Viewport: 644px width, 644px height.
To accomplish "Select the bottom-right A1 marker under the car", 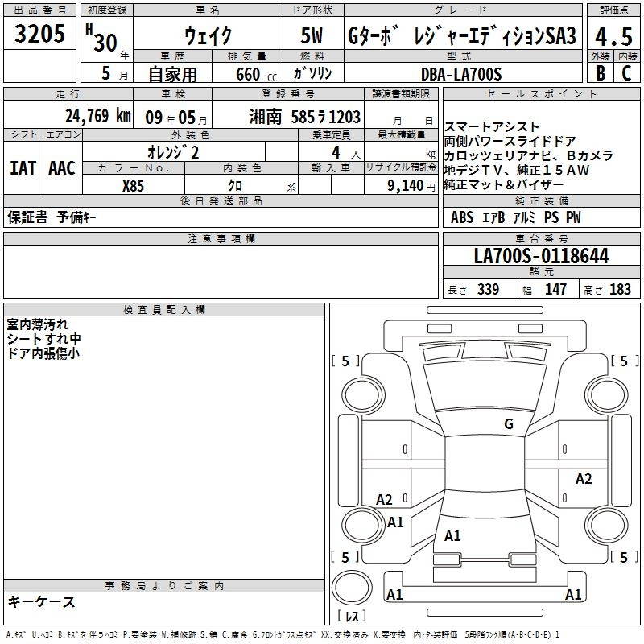I will (x=573, y=595).
